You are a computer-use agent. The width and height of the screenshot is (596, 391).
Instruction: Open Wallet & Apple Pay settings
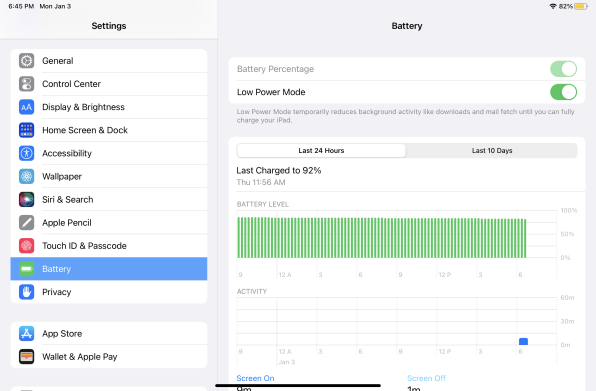(x=109, y=357)
